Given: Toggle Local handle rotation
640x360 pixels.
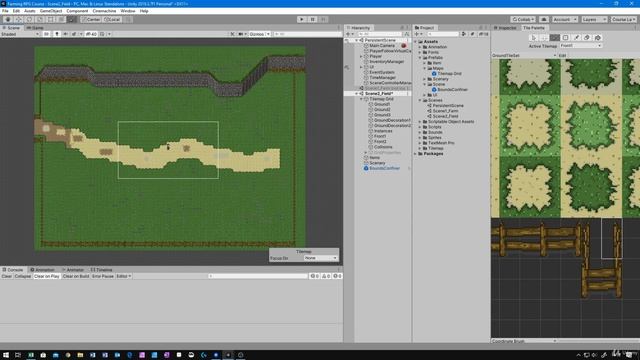Looking at the screenshot, I should coord(112,19).
